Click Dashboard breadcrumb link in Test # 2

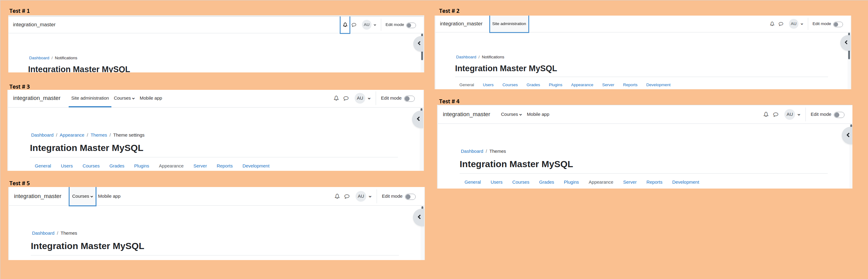(x=466, y=57)
